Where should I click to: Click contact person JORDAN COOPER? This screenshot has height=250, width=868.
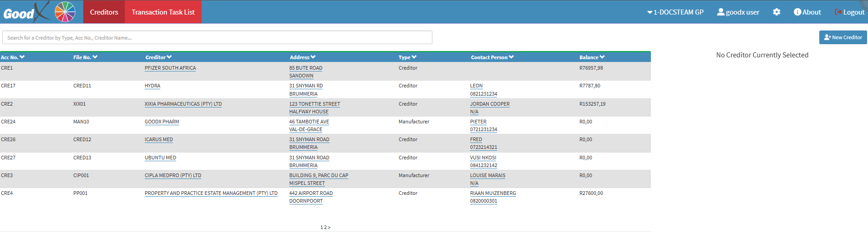click(x=490, y=104)
